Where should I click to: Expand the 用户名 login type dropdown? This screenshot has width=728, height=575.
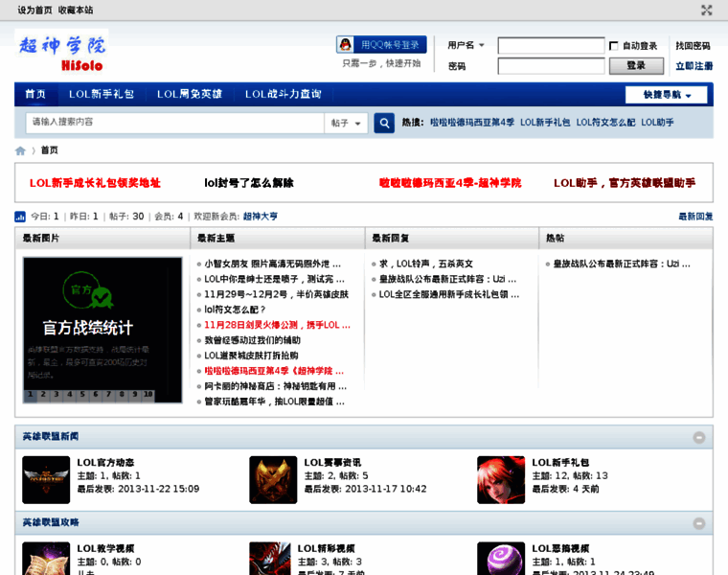(466, 45)
